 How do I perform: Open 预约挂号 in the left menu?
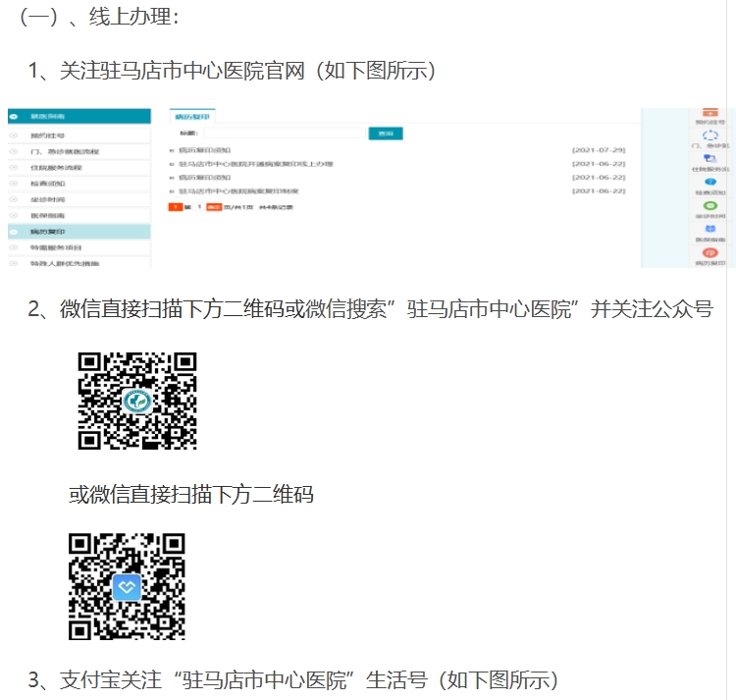[x=79, y=135]
